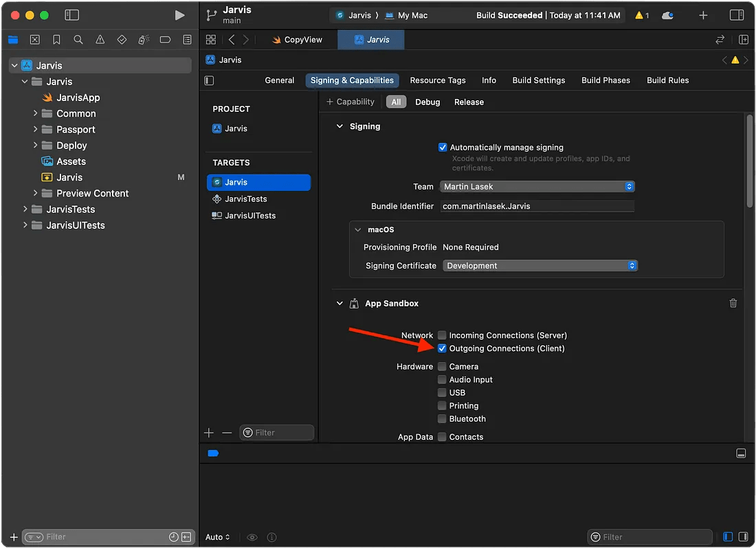Click the debug console Filter field
Viewport: 756px width, 549px height.
tap(649, 537)
